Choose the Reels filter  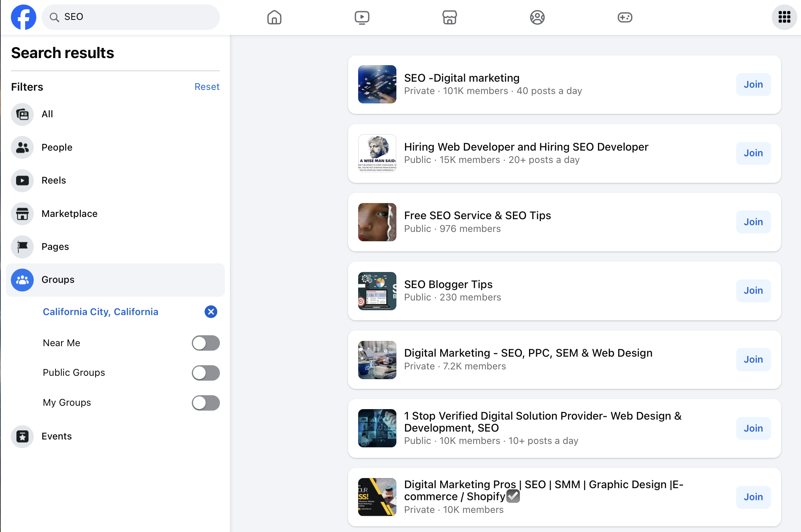click(x=54, y=180)
